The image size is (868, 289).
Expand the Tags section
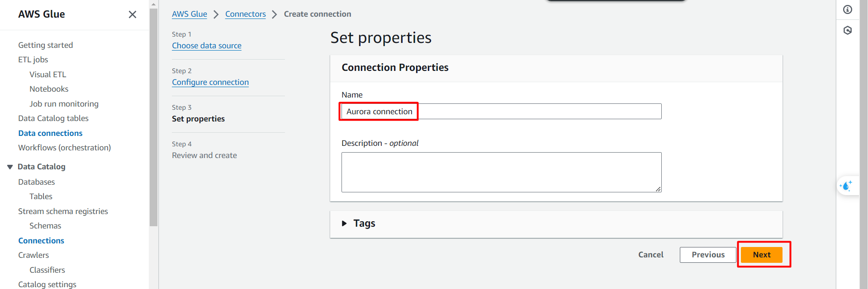(344, 224)
